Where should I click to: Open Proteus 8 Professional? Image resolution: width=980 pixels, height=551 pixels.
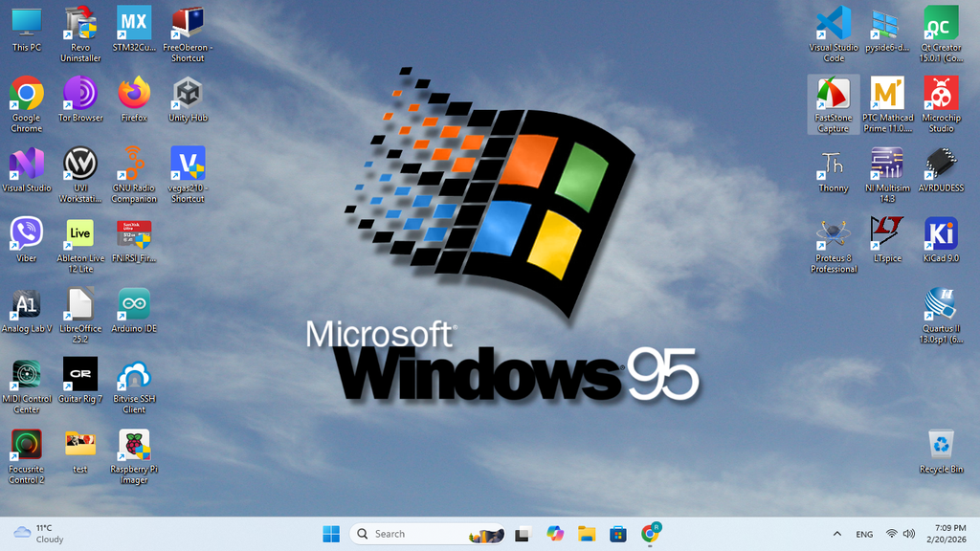click(833, 234)
